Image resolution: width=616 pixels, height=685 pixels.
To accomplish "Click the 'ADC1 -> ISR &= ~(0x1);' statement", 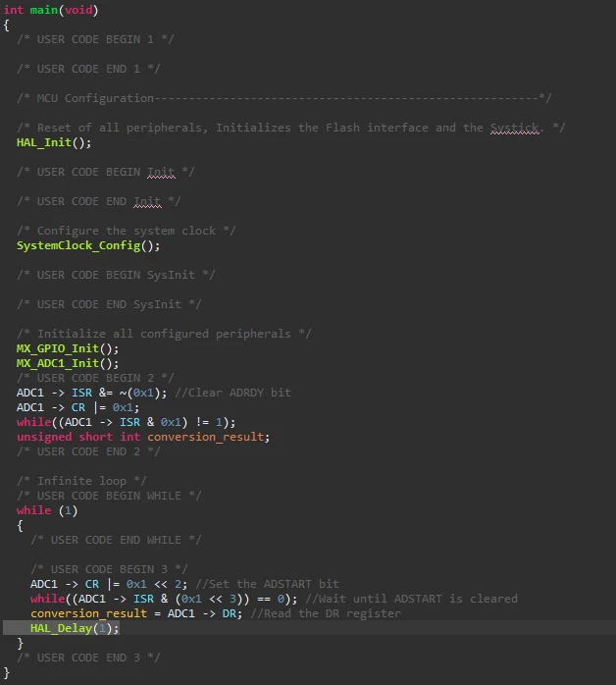I will 91,393.
